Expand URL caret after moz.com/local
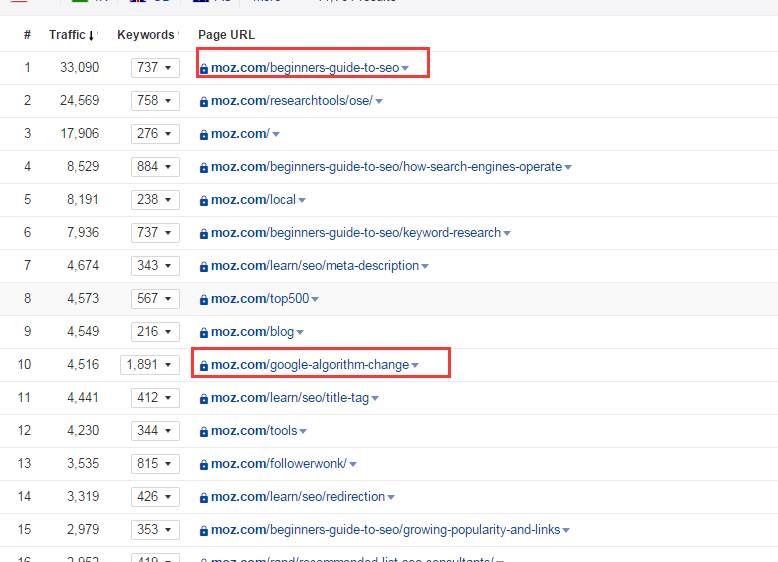The height and width of the screenshot is (562, 778). [302, 200]
